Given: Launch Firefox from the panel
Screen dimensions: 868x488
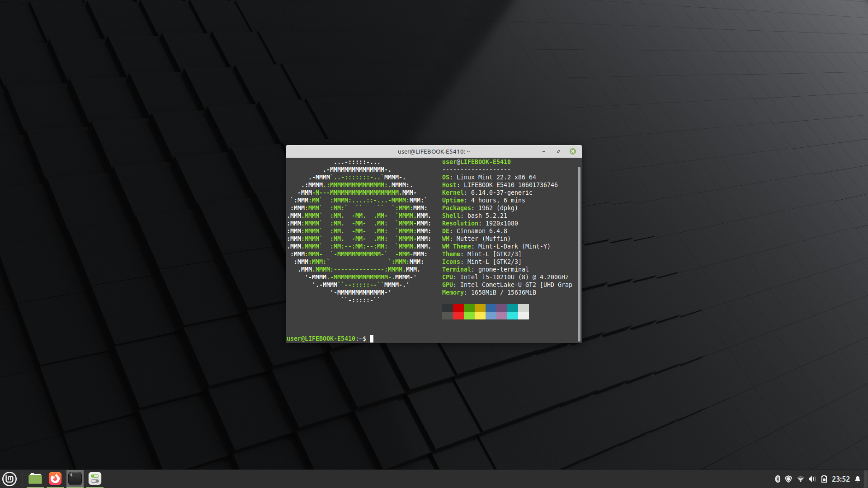Looking at the screenshot, I should coord(55,479).
